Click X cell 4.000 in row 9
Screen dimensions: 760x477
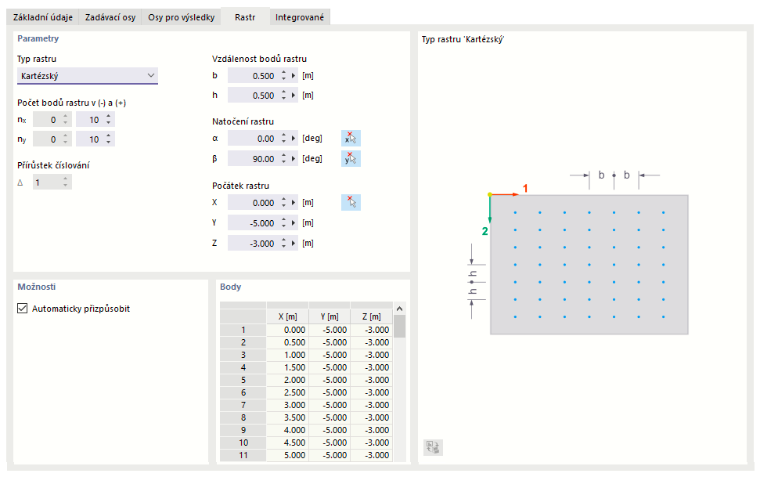click(287, 430)
